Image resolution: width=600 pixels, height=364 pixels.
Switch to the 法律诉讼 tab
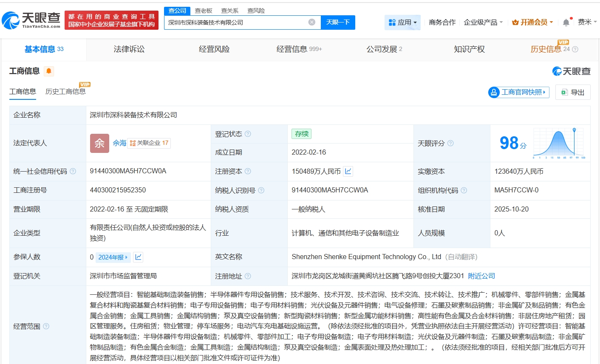pos(129,49)
